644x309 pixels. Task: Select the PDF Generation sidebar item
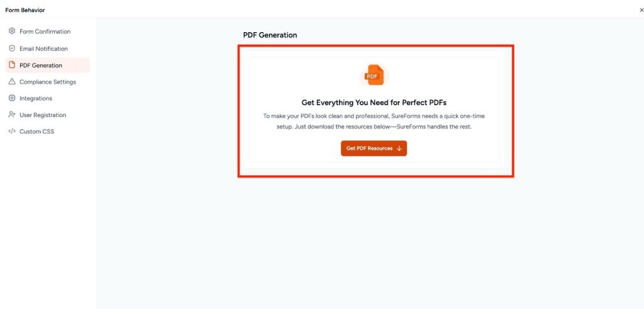(x=47, y=65)
